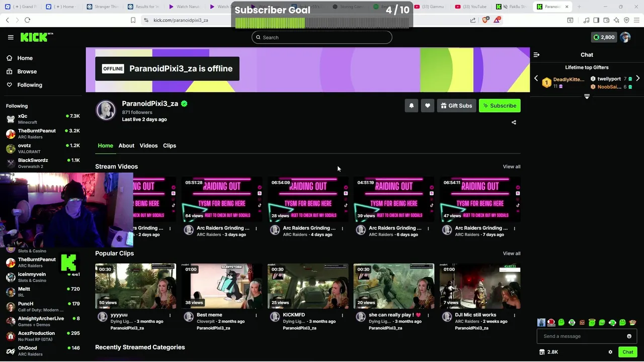Open chat settings gear icon

(x=610, y=352)
